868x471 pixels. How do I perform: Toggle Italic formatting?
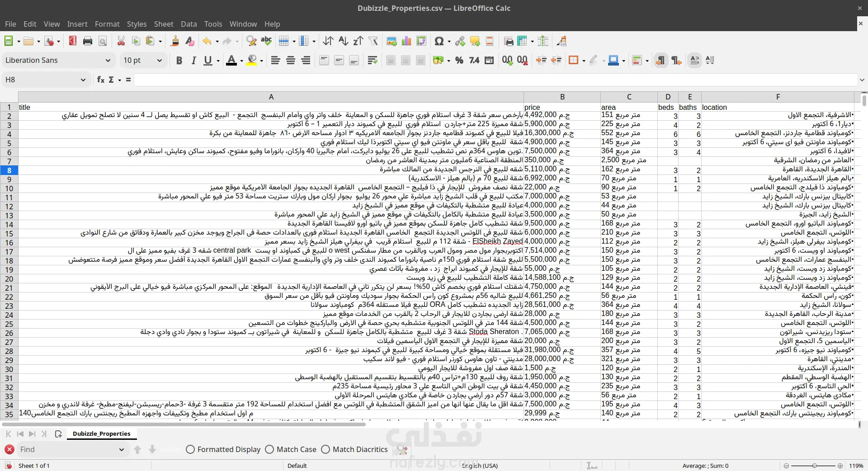point(193,60)
